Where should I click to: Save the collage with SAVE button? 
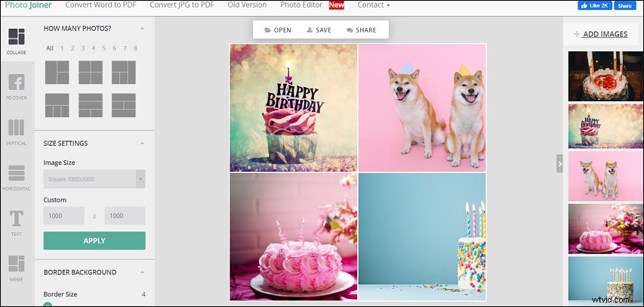pyautogui.click(x=319, y=30)
